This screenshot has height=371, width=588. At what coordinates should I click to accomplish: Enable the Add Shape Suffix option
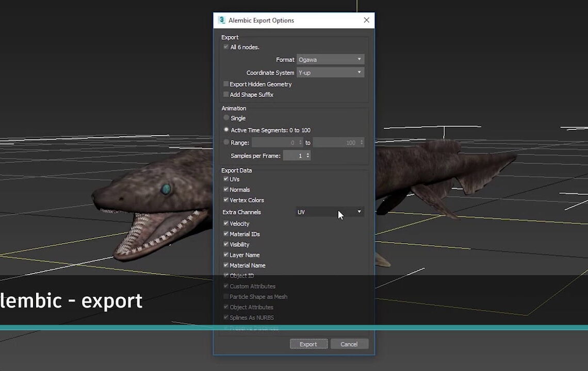tap(226, 94)
